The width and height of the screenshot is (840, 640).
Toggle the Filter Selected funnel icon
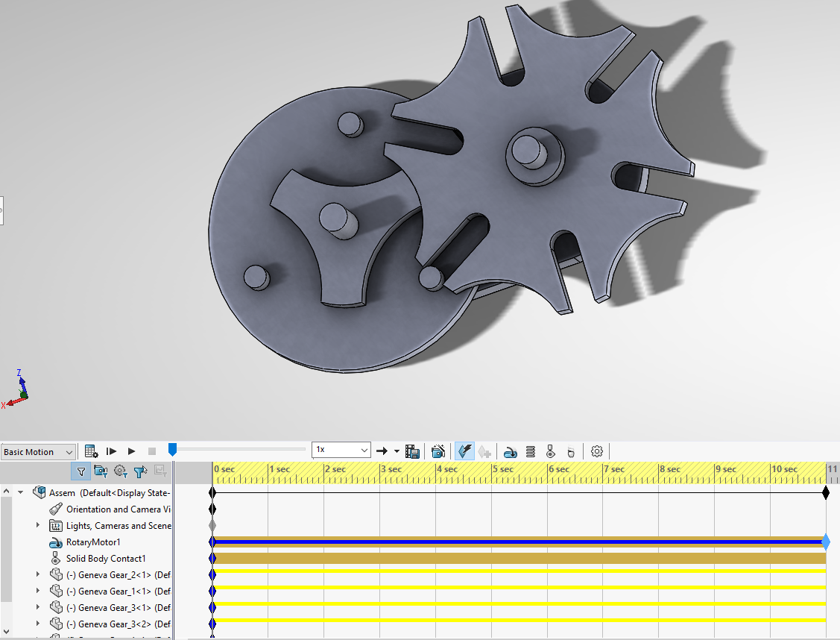click(x=139, y=471)
